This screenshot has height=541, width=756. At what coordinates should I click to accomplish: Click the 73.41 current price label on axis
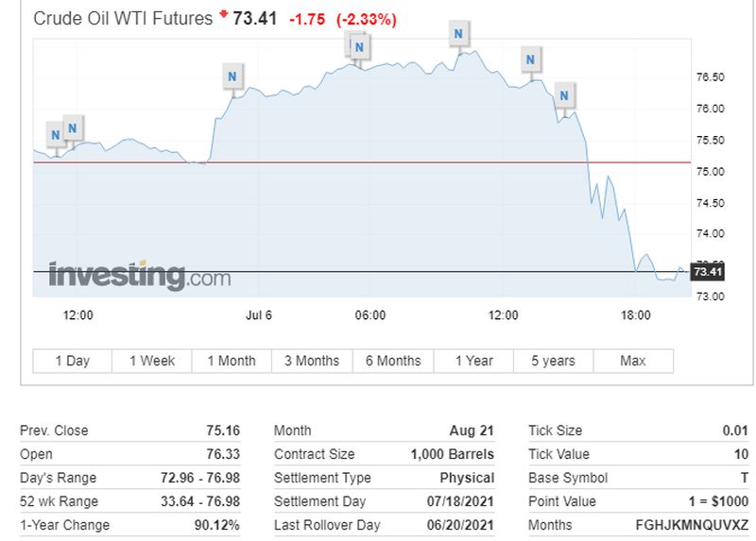[x=707, y=272]
